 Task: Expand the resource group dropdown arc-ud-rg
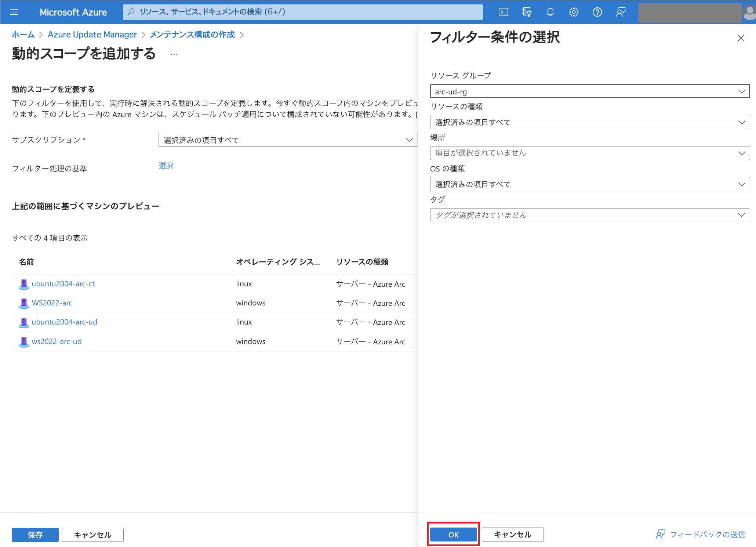pyautogui.click(x=590, y=91)
